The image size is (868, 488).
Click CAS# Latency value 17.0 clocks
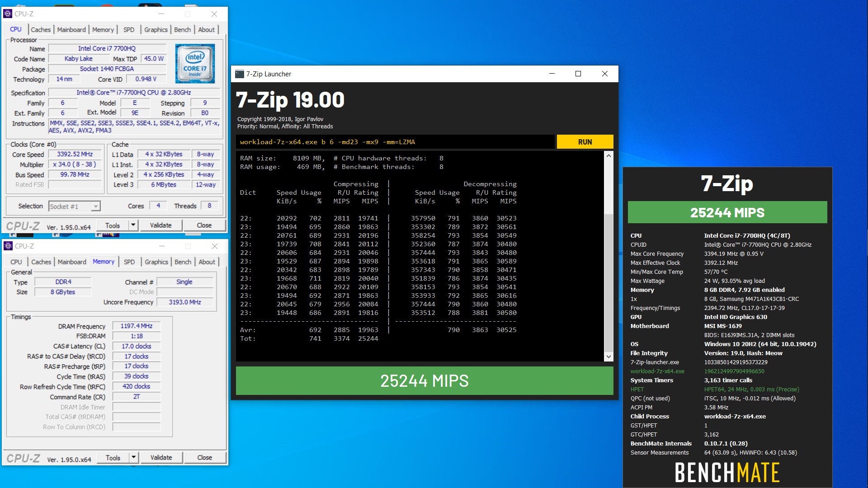(x=137, y=346)
